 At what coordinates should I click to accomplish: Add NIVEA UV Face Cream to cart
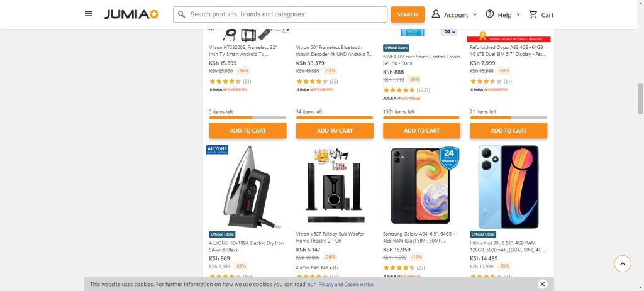tap(421, 131)
